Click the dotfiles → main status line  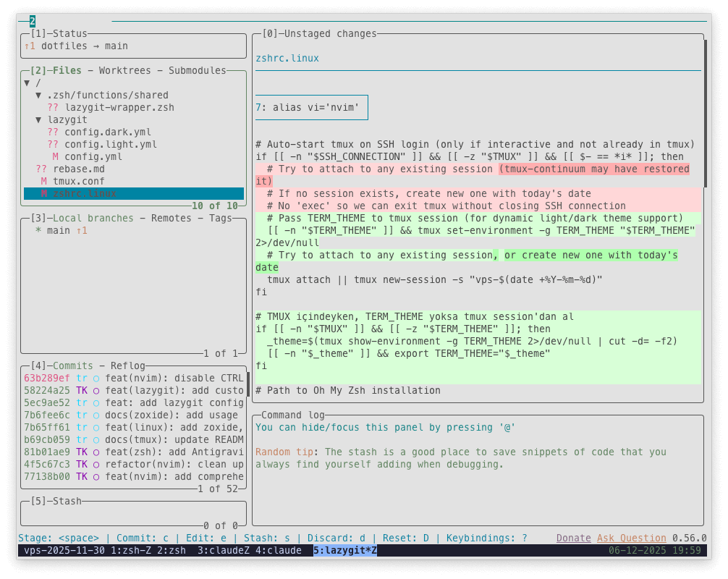pyautogui.click(x=76, y=46)
